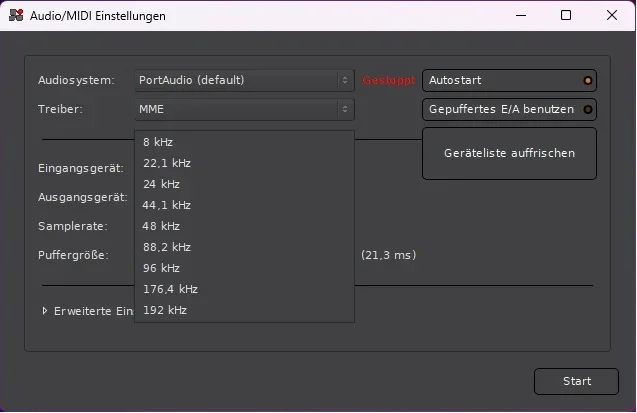Expand Erweiterte Einstellungen section triangle
This screenshot has height=413, width=637.
coord(45,311)
